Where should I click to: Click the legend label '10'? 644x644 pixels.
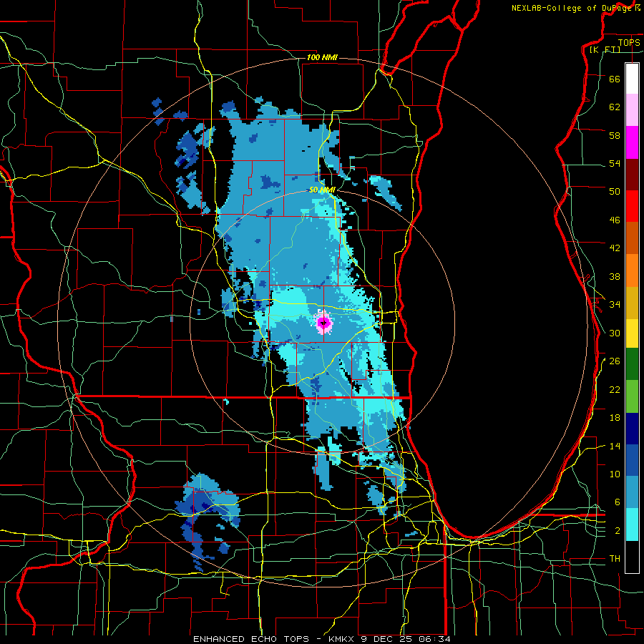point(615,474)
